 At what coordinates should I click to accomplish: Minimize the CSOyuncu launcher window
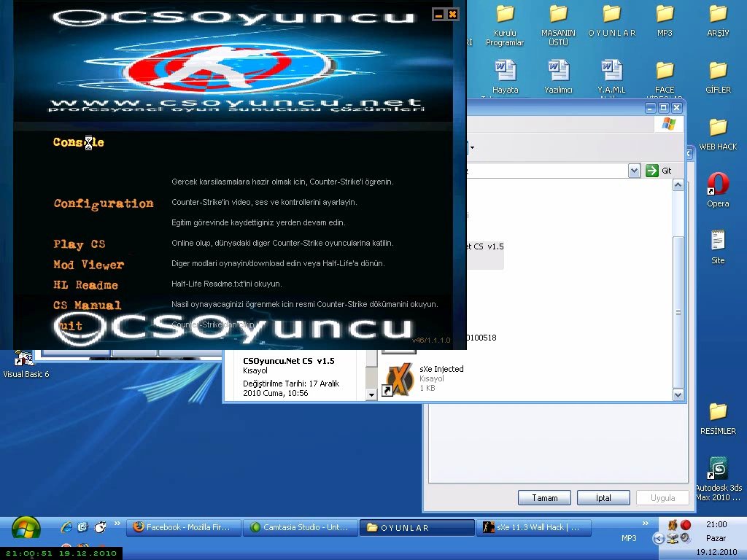pyautogui.click(x=438, y=15)
